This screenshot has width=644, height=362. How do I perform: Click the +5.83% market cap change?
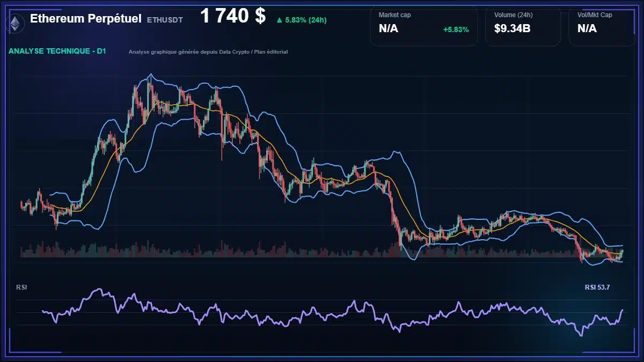456,29
